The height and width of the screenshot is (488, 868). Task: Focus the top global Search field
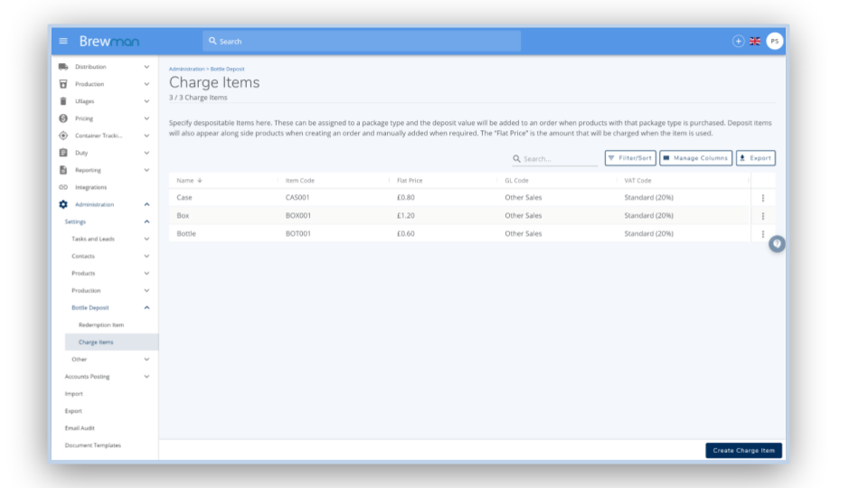pos(362,41)
